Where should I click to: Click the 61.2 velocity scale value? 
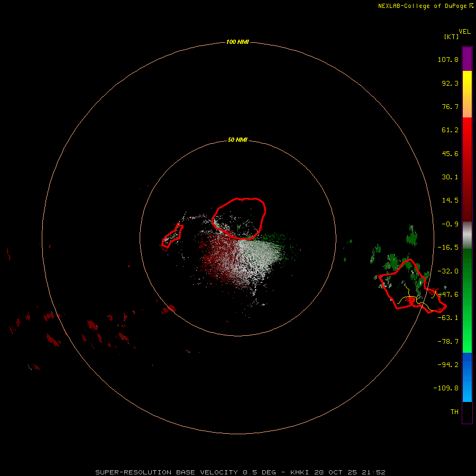click(450, 130)
